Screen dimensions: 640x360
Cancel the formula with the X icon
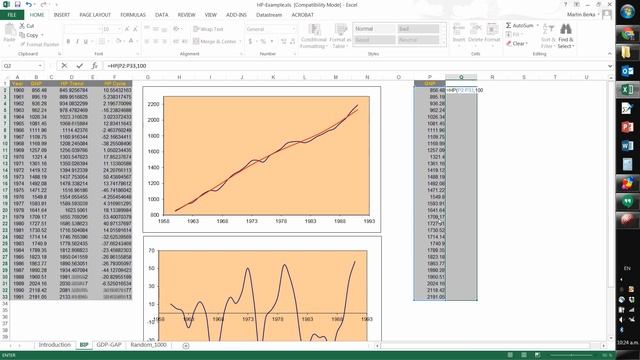[64, 65]
